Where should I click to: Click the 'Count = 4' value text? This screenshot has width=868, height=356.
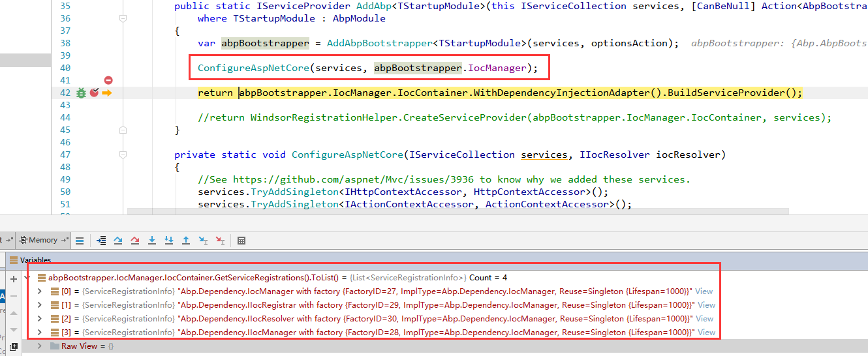click(488, 278)
